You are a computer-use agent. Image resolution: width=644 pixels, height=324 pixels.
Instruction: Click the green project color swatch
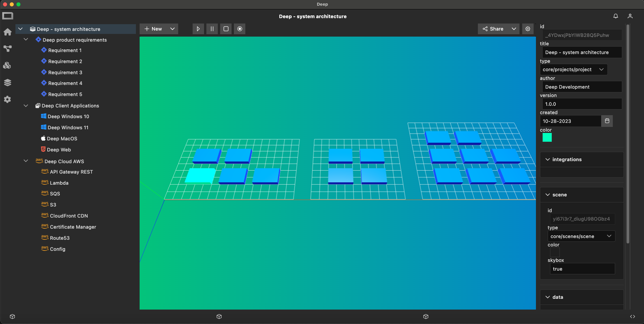tap(547, 137)
